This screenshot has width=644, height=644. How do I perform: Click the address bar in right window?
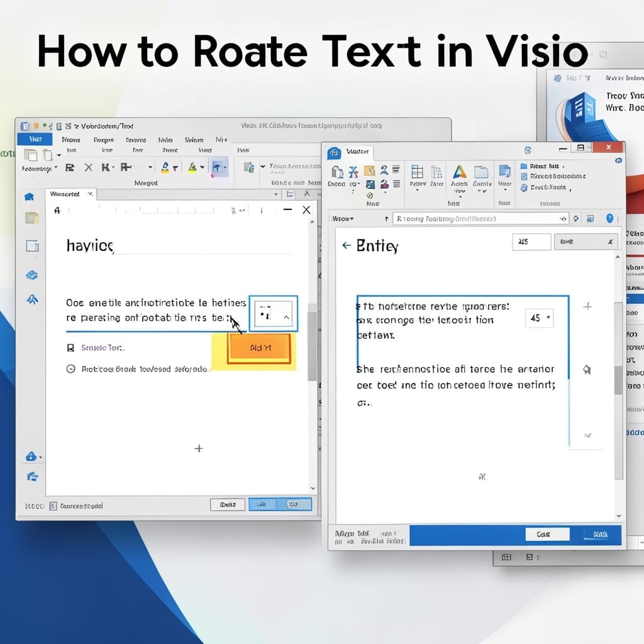click(x=480, y=218)
